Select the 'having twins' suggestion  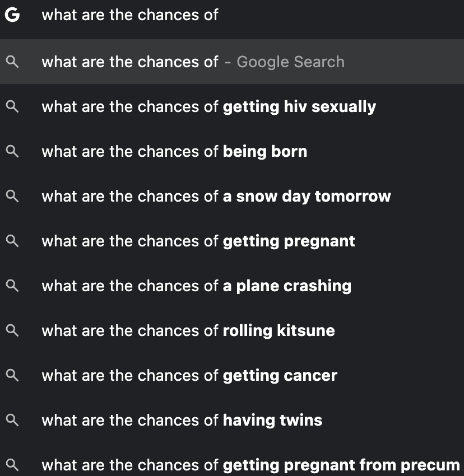click(182, 421)
